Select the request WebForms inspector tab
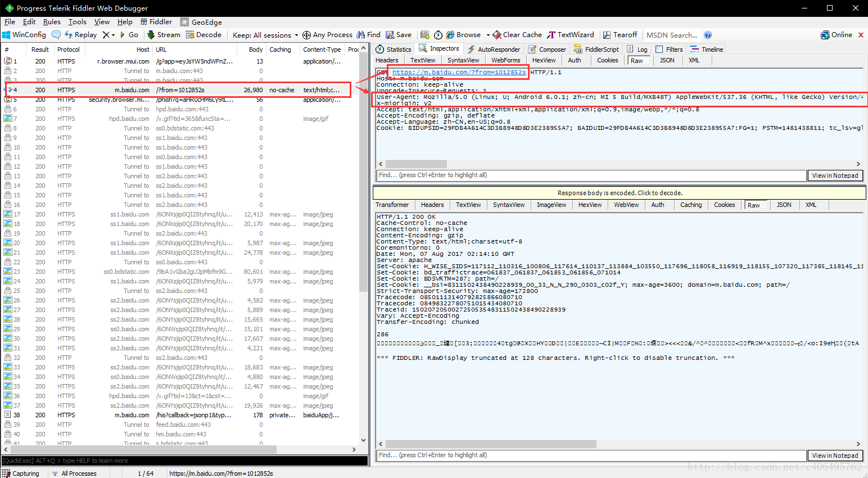Image resolution: width=868 pixels, height=478 pixels. pyautogui.click(x=506, y=60)
